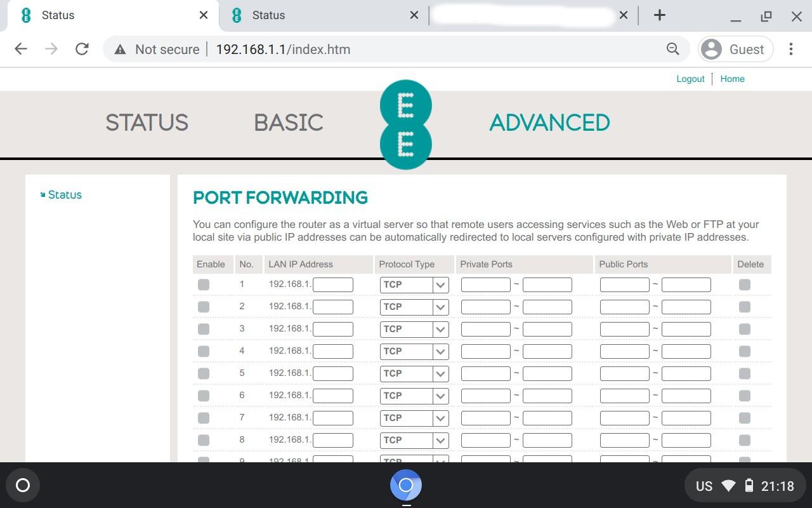Image resolution: width=812 pixels, height=508 pixels.
Task: Enable port forwarding rule 5
Action: pos(204,373)
